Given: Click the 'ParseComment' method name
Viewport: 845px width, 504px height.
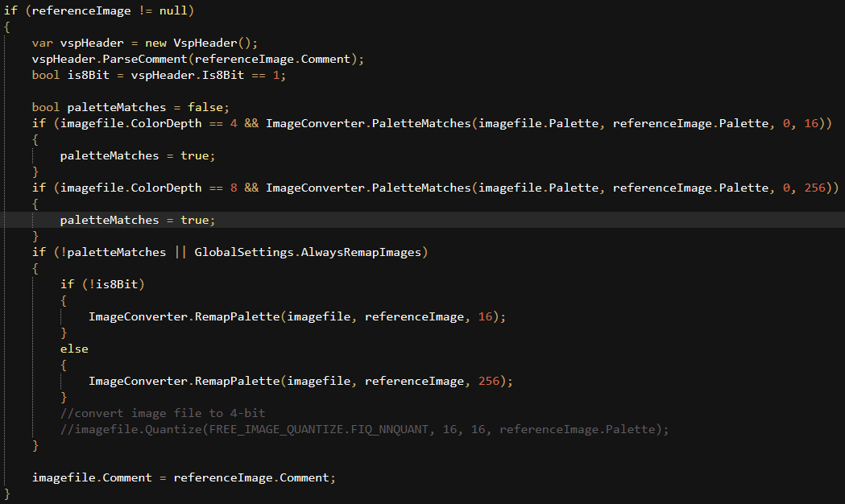Looking at the screenshot, I should point(145,60).
